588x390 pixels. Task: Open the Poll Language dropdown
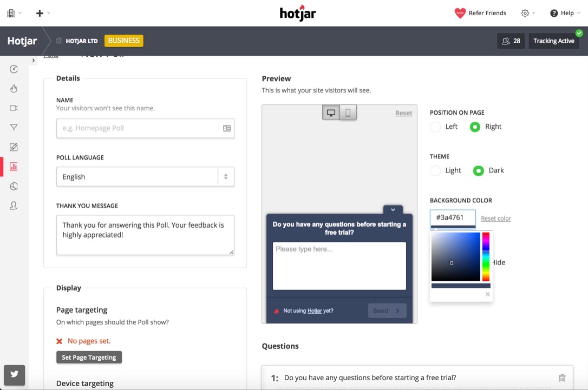pyautogui.click(x=145, y=176)
